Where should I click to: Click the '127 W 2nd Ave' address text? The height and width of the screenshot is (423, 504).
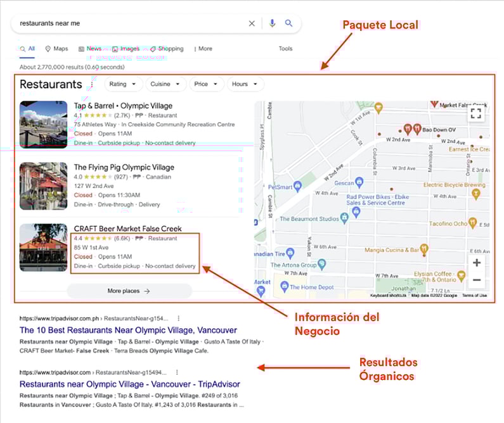click(94, 186)
